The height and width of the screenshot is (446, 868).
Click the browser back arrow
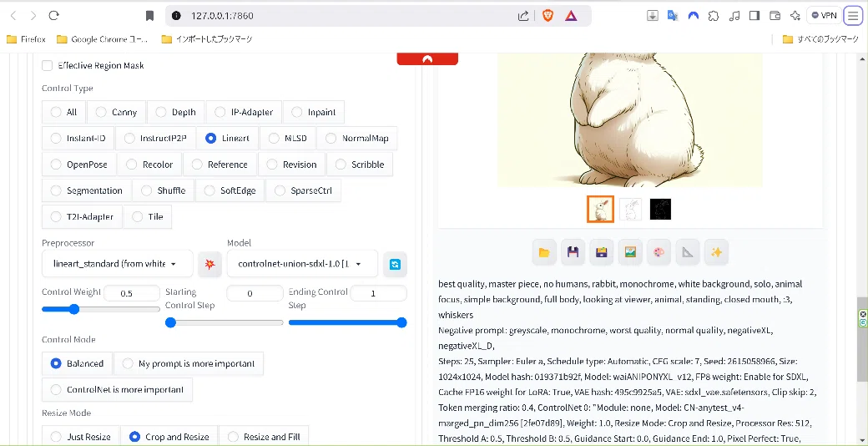14,16
